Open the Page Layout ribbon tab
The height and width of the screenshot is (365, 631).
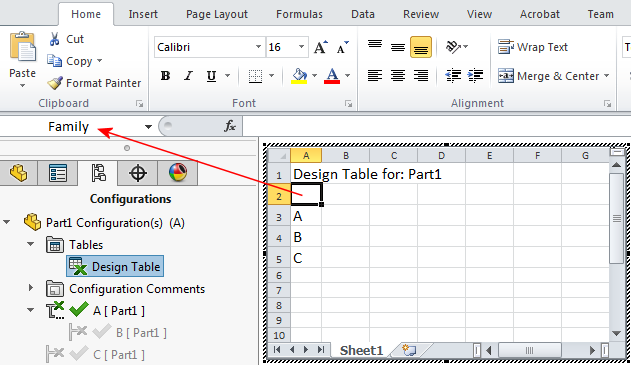click(x=217, y=14)
